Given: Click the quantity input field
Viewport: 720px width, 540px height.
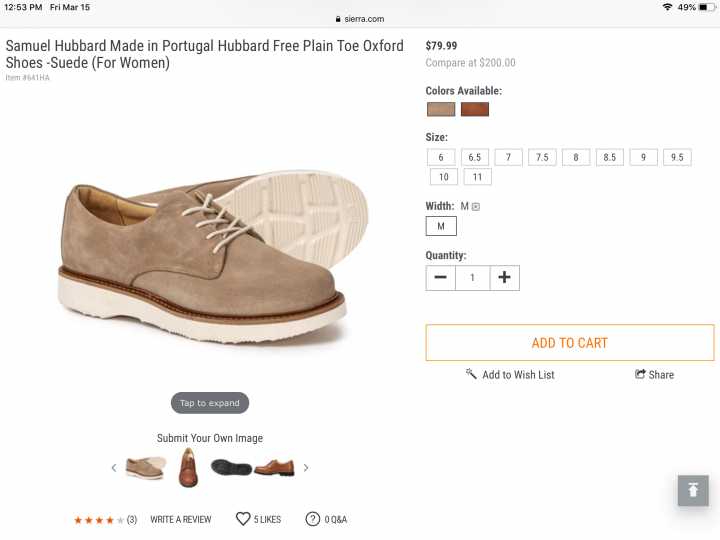Looking at the screenshot, I should point(472,278).
